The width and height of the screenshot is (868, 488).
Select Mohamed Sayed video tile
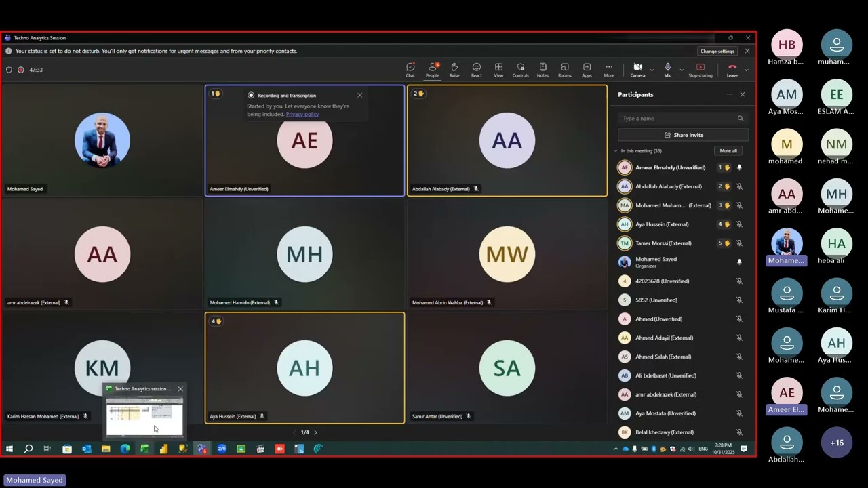point(102,140)
